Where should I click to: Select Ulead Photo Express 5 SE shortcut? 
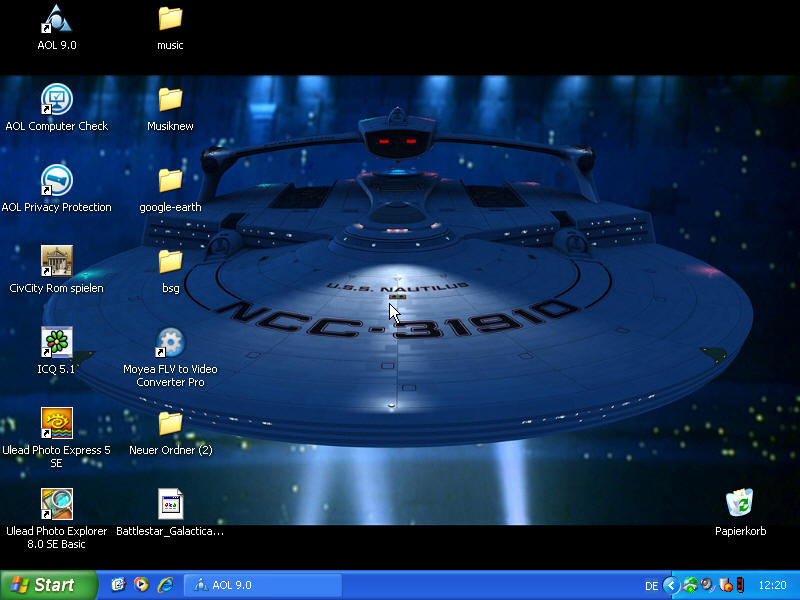point(56,424)
